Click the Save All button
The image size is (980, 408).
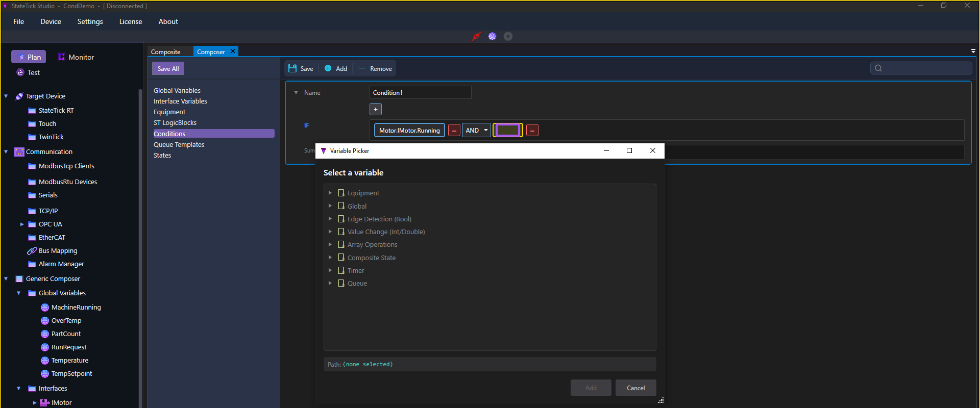[x=168, y=68]
